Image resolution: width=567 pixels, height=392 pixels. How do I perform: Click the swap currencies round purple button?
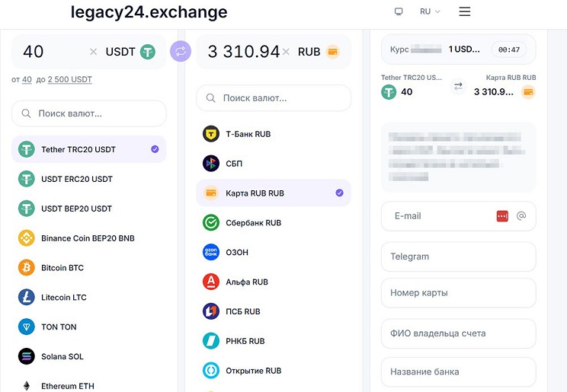coord(181,51)
